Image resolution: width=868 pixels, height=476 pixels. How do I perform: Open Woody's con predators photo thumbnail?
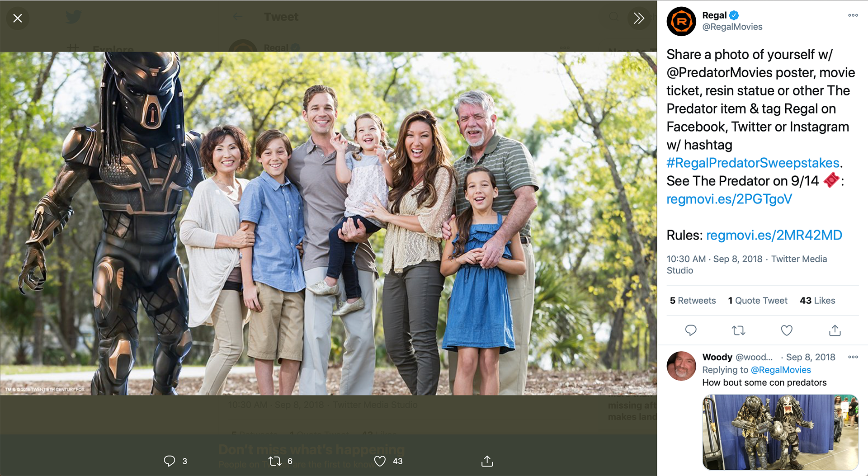pos(780,432)
